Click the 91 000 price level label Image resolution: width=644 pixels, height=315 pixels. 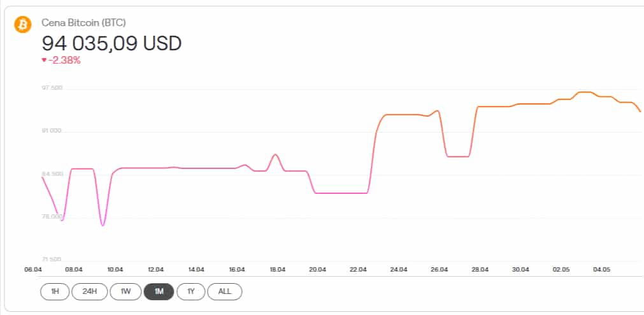pos(52,131)
